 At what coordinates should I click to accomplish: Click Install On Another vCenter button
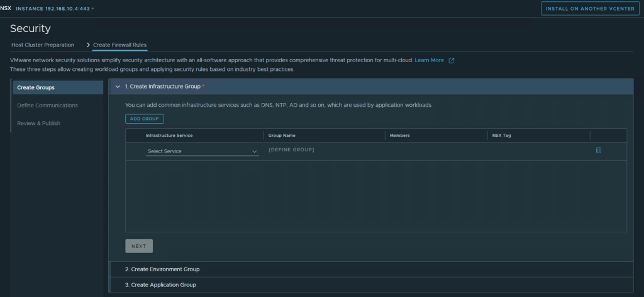tap(589, 8)
